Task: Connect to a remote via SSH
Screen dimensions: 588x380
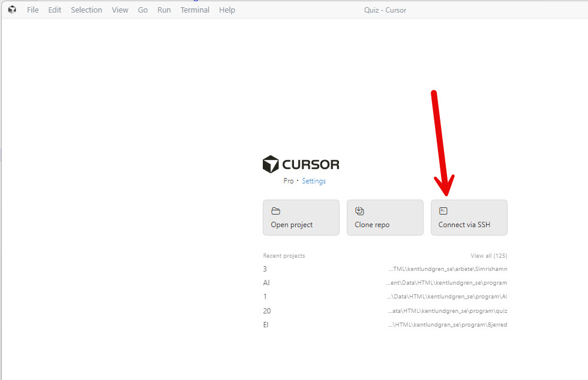Action: click(x=469, y=218)
